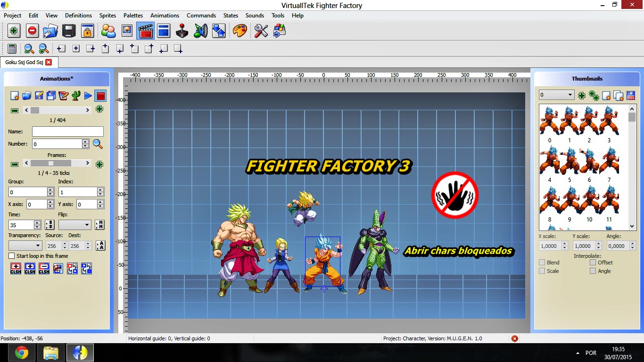Increase the Group value stepper
Image resolution: width=644 pixels, height=362 pixels.
[50, 190]
